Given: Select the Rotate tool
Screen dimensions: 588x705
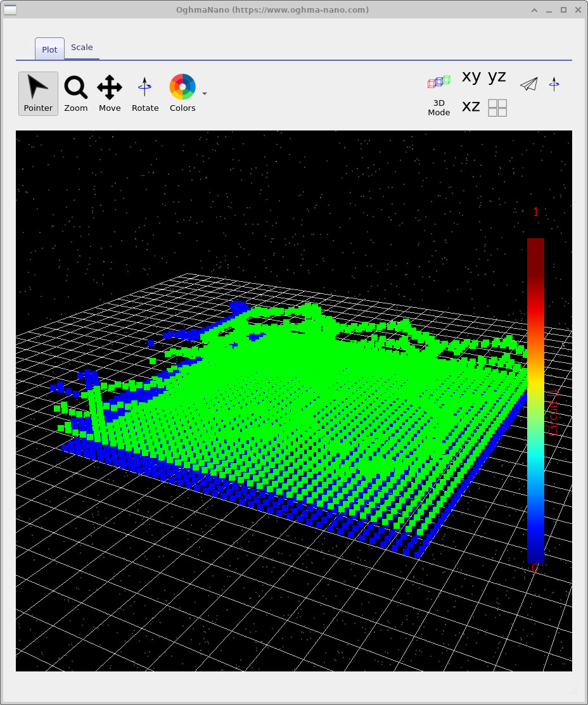Looking at the screenshot, I should click(144, 92).
